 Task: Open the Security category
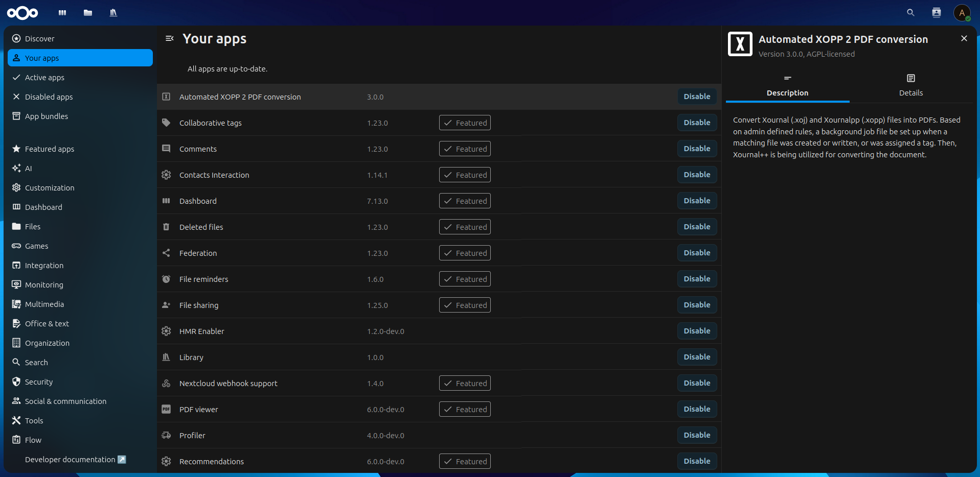point(80,381)
